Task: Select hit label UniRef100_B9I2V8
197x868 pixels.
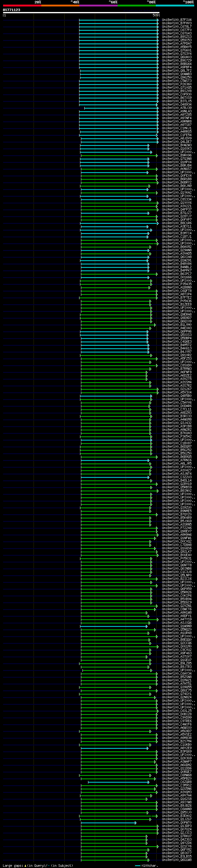Action: (x=177, y=91)
